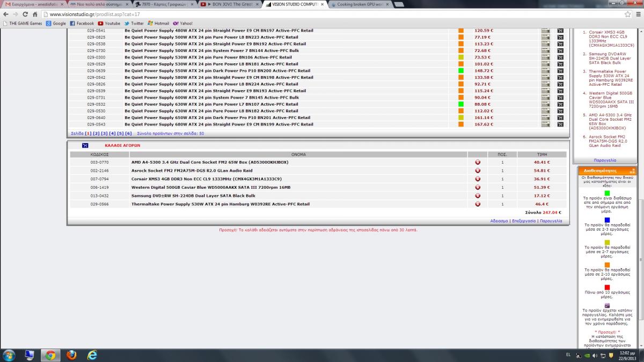Click ΤΙΜΗ column header in cart
The image size is (644, 362).
(542, 154)
